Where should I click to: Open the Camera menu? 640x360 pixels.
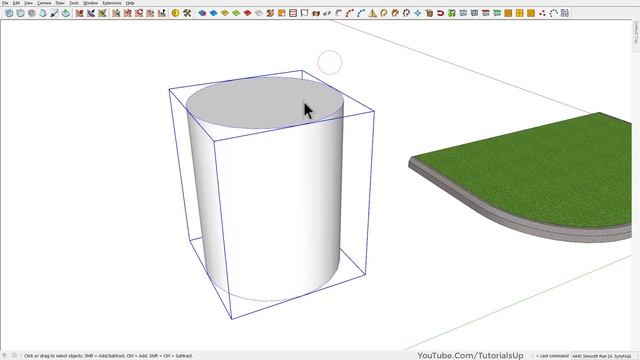[44, 3]
